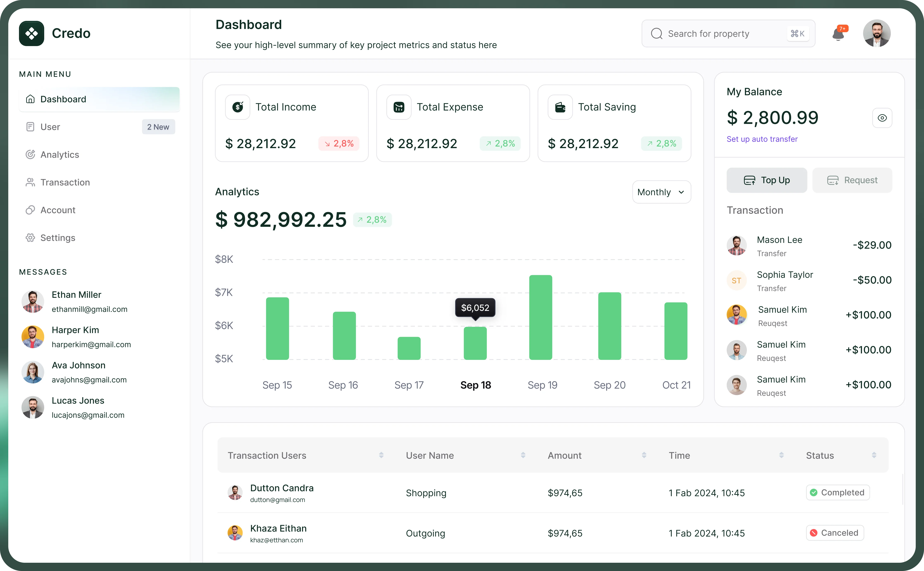Open the Monthly period dropdown
This screenshot has width=924, height=571.
tap(661, 192)
